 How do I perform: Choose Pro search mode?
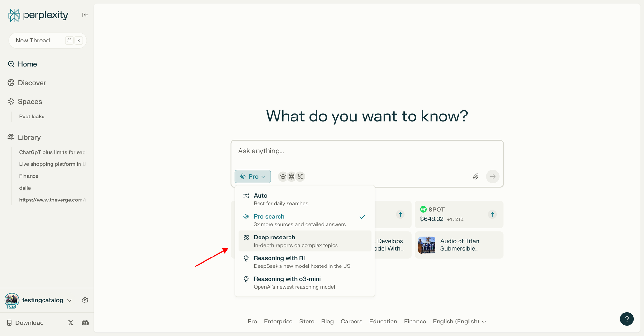[305, 220]
